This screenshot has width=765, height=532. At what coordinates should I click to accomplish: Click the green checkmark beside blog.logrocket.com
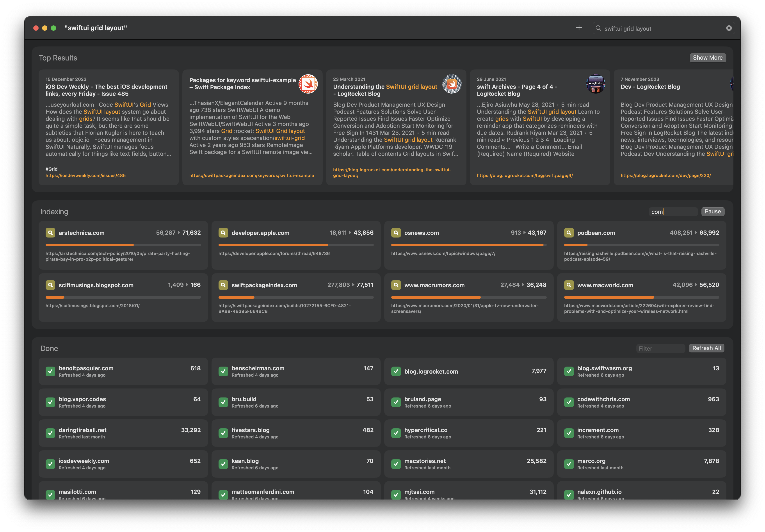[396, 371]
